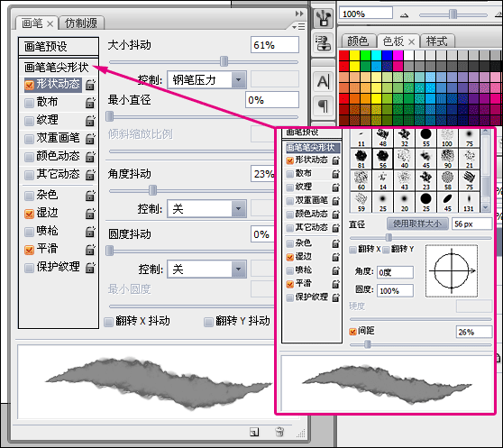The width and height of the screenshot is (503, 448).
Task: Open the 画笔笔尖形状 section in main panel
Action: [x=56, y=68]
